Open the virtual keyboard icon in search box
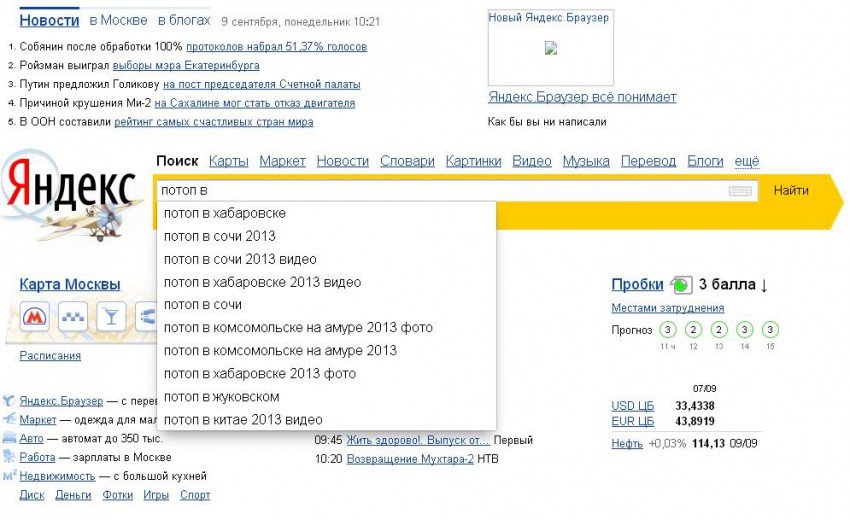 (740, 191)
